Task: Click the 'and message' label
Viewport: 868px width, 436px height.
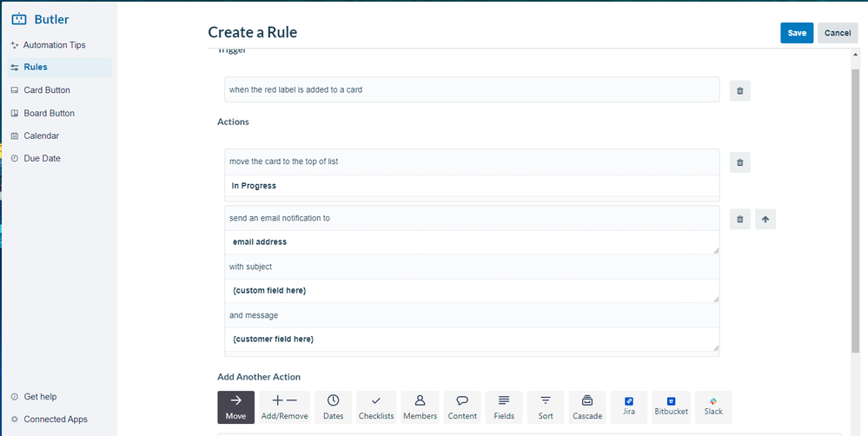Action: [x=254, y=315]
